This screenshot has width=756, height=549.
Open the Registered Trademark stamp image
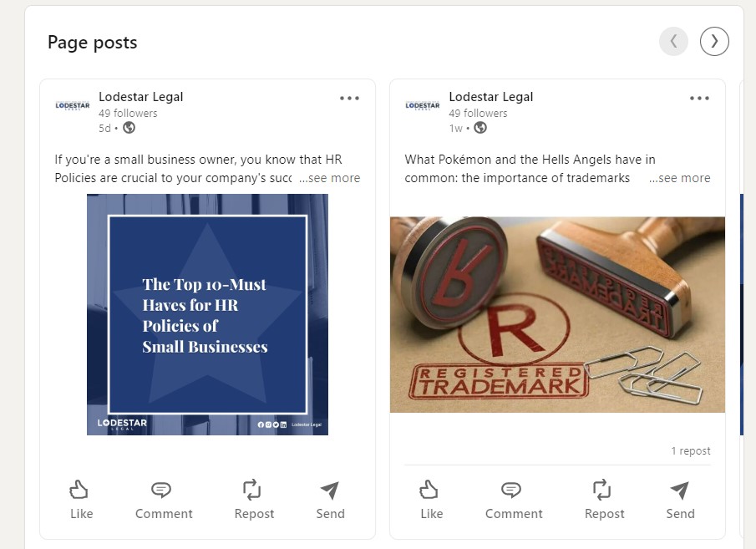click(557, 314)
